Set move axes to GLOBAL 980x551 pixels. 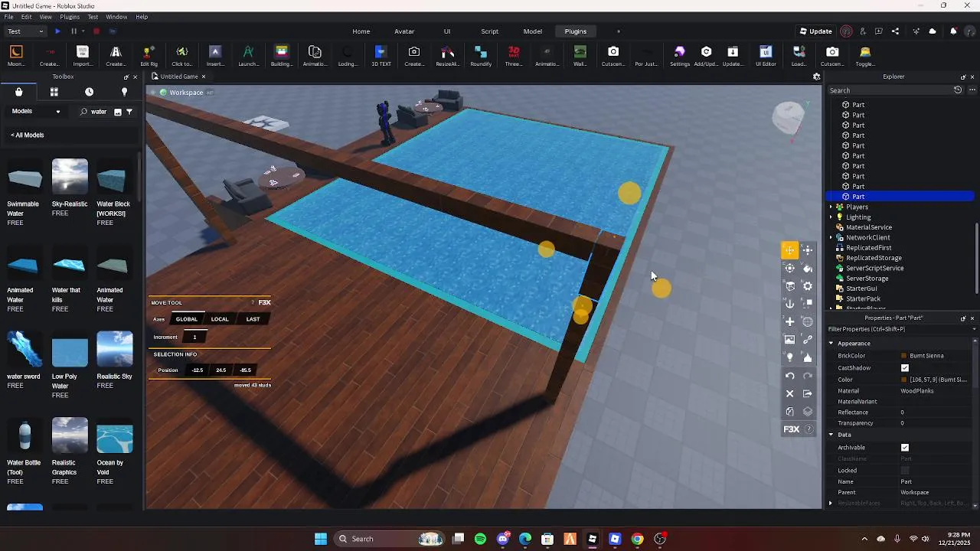(x=186, y=319)
